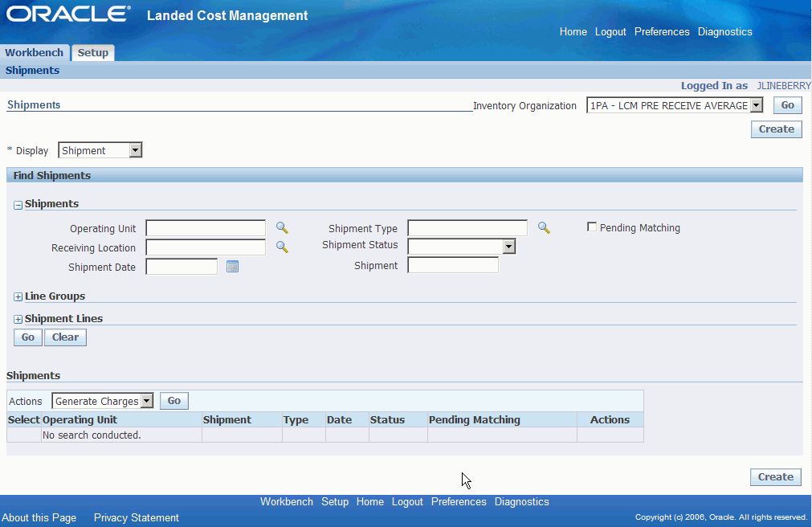
Task: Switch to the Setup tab
Action: tap(92, 52)
